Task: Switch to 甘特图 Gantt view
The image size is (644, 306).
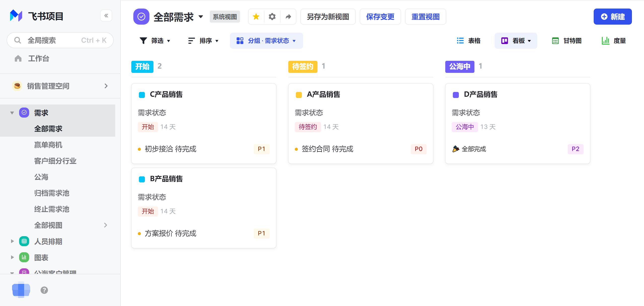Action: point(567,41)
